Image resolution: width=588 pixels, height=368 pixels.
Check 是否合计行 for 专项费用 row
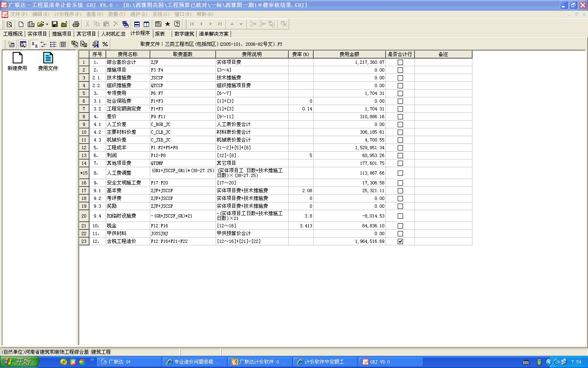[x=400, y=93]
